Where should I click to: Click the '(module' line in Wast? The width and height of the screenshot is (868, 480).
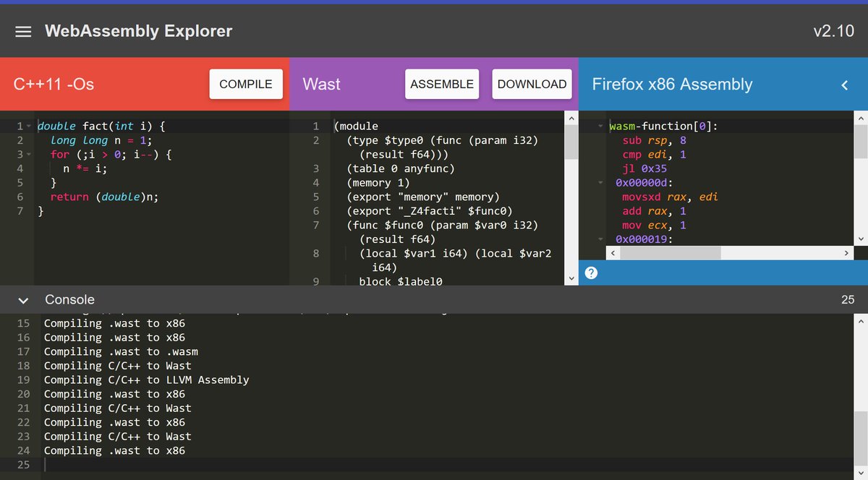[356, 127]
